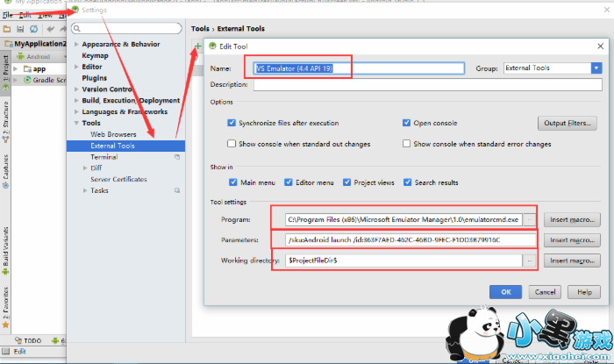Open the View menu
Image resolution: width=614 pixels, height=364 pixels.
coord(46,15)
